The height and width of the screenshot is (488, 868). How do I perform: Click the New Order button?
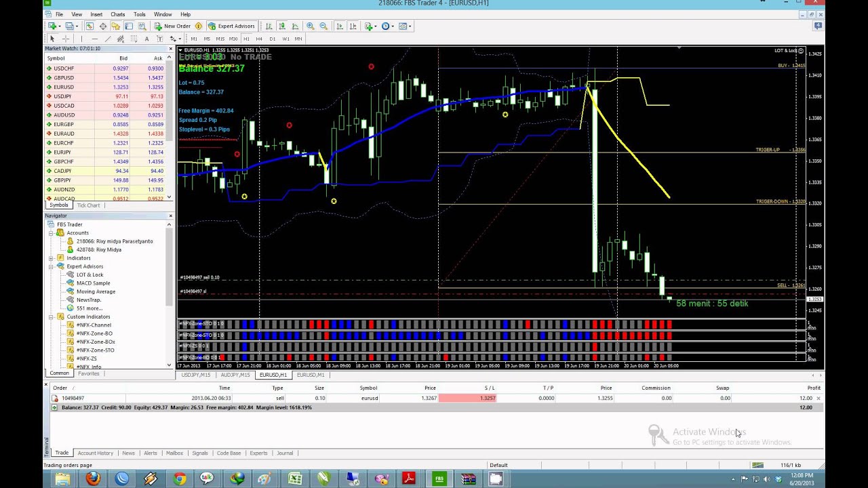[x=172, y=26]
